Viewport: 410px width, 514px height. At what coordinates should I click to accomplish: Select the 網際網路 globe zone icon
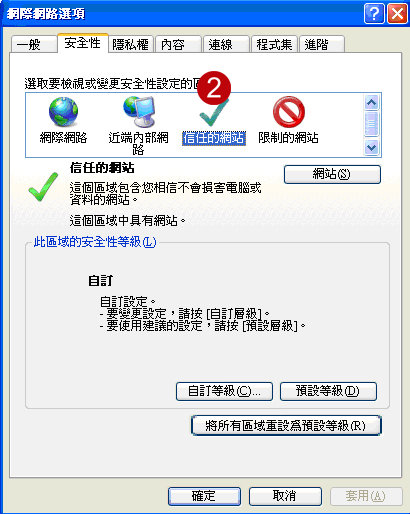pos(63,112)
